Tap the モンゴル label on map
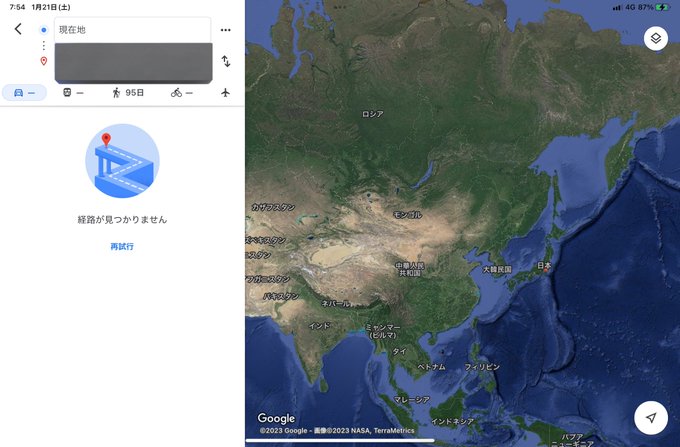 coord(407,215)
